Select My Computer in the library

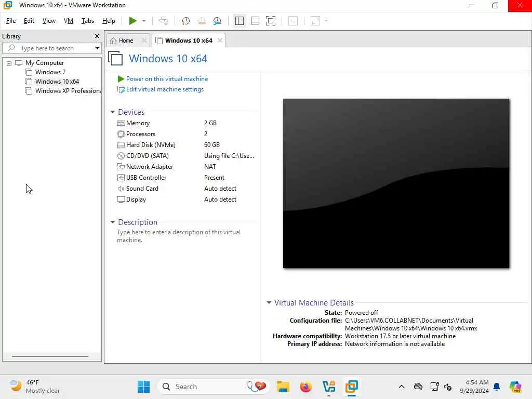point(45,63)
